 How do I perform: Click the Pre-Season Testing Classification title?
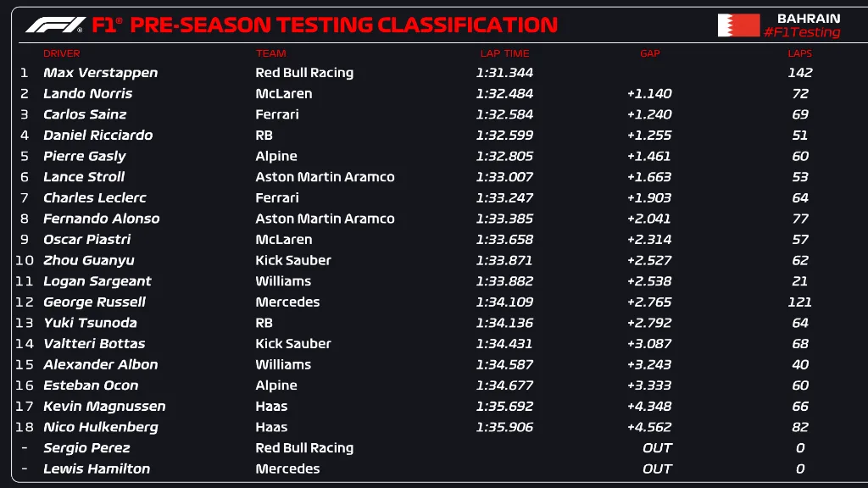343,25
